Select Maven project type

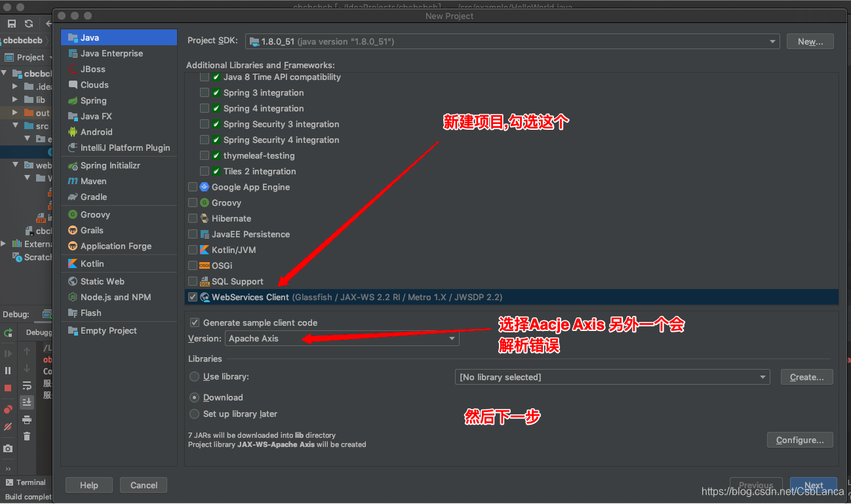click(119, 181)
